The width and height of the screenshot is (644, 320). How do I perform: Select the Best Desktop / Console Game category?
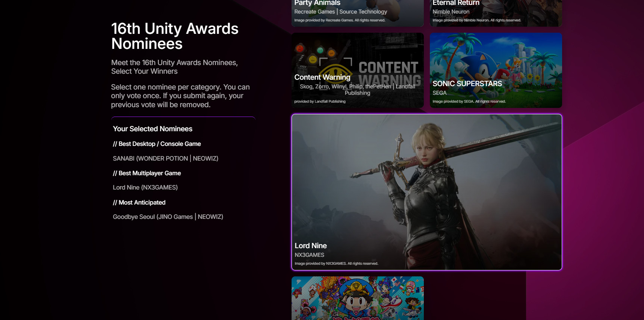(157, 144)
